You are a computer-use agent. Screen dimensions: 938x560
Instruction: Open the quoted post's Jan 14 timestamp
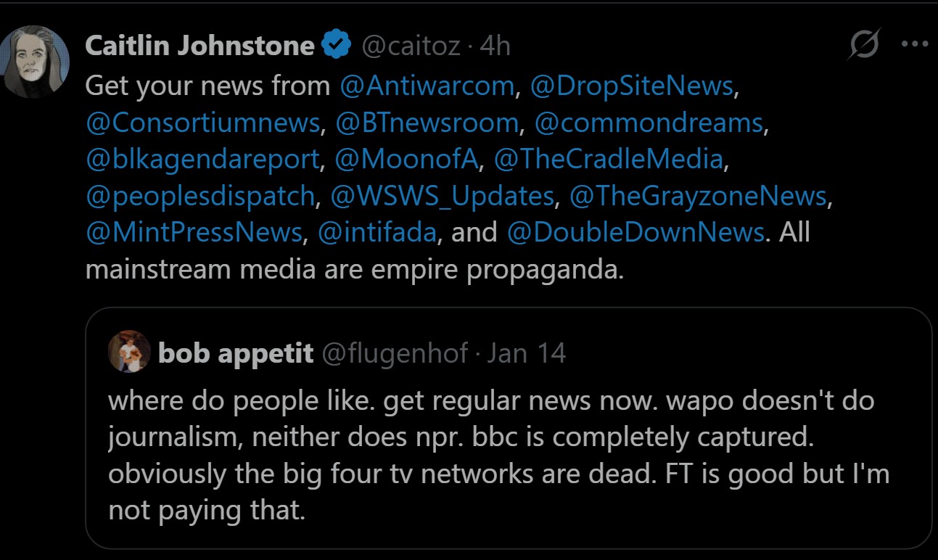point(526,353)
